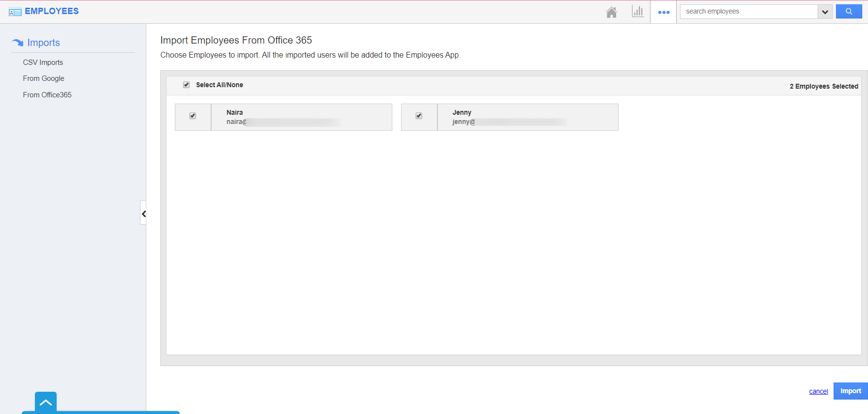Open the reports bar chart icon
The height and width of the screenshot is (414, 868).
pyautogui.click(x=637, y=12)
